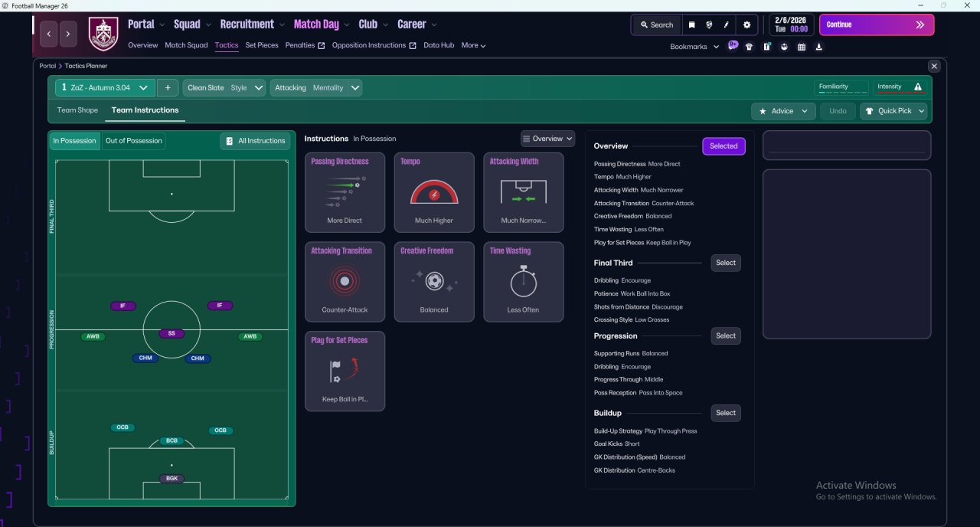This screenshot has height=527, width=980.
Task: Click the people group bookmark icon
Action: (x=784, y=47)
